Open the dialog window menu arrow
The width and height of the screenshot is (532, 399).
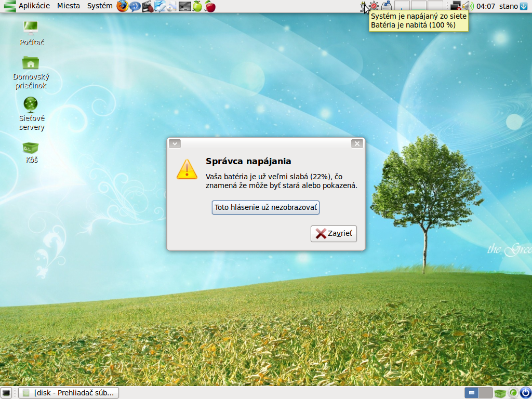pyautogui.click(x=175, y=143)
